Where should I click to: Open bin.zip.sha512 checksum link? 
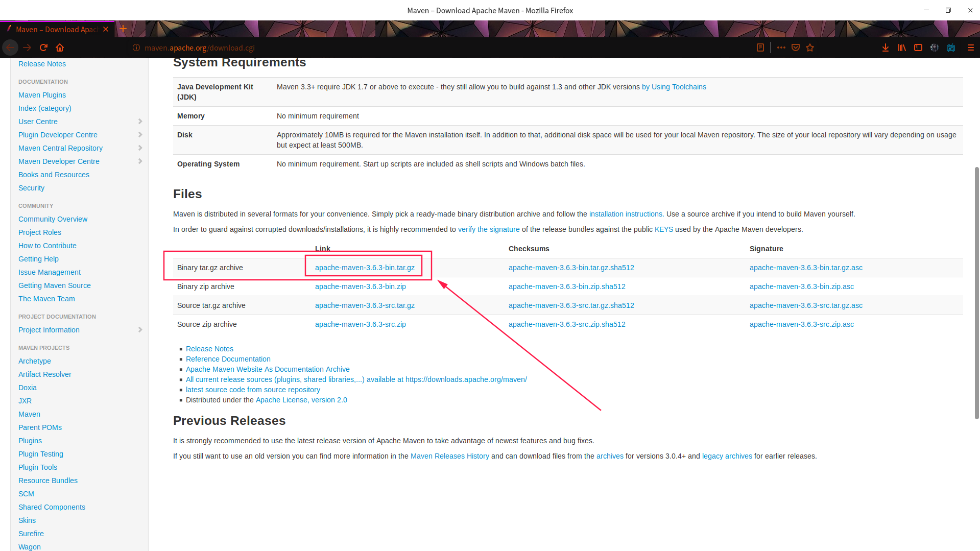point(567,286)
